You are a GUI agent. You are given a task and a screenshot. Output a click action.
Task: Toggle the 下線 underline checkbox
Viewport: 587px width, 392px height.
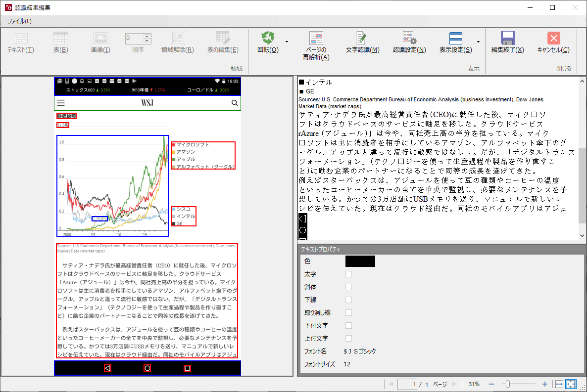(348, 300)
